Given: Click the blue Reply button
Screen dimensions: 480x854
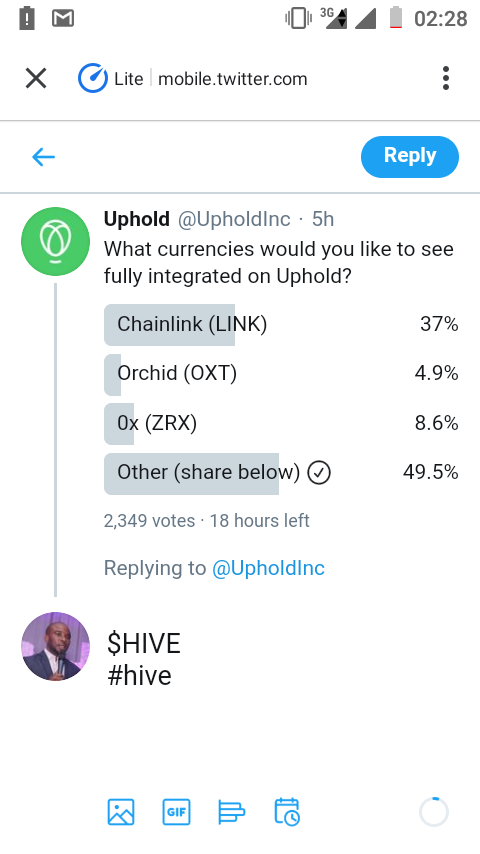Looking at the screenshot, I should pos(410,157).
